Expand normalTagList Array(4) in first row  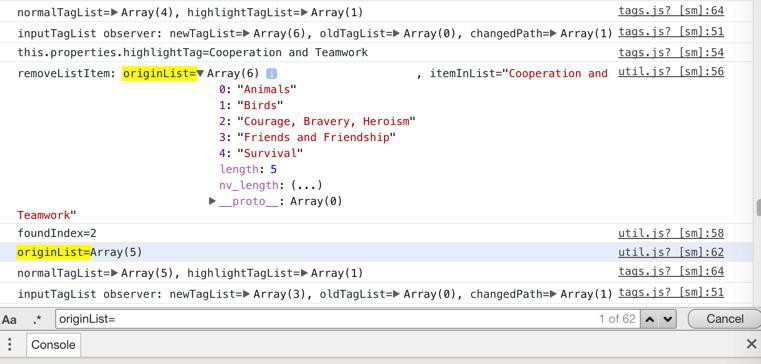(x=115, y=12)
